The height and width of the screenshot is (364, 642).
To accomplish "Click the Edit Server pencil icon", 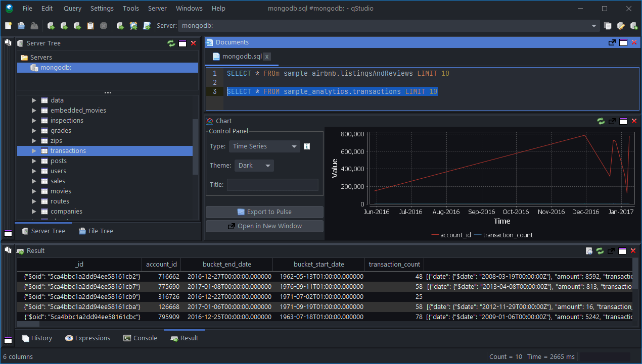I will (x=621, y=26).
